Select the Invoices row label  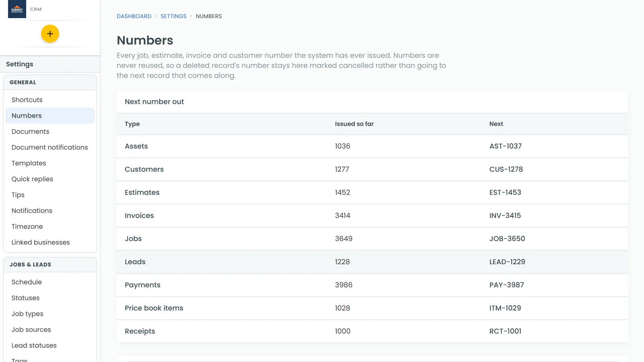tap(139, 216)
